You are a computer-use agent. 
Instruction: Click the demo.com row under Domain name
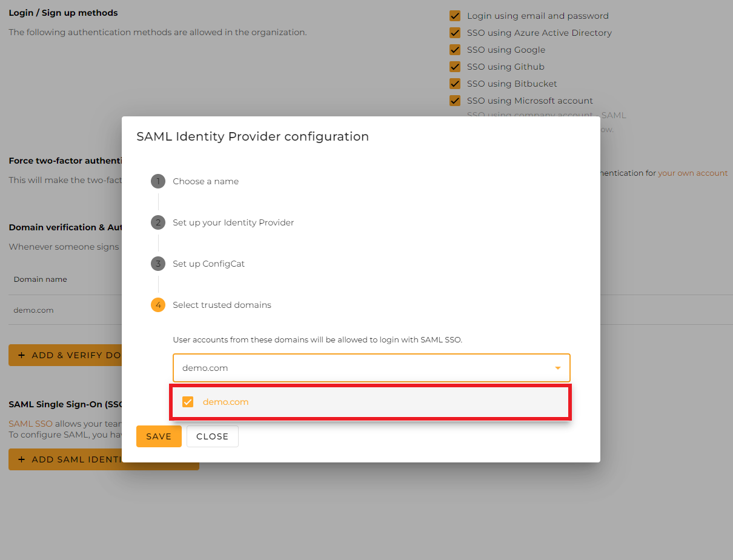[33, 310]
